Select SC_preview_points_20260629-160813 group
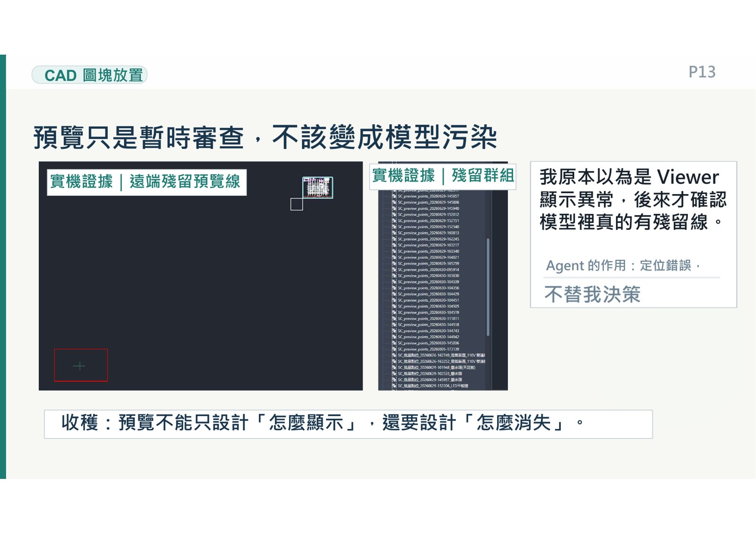The width and height of the screenshot is (756, 534). click(428, 233)
